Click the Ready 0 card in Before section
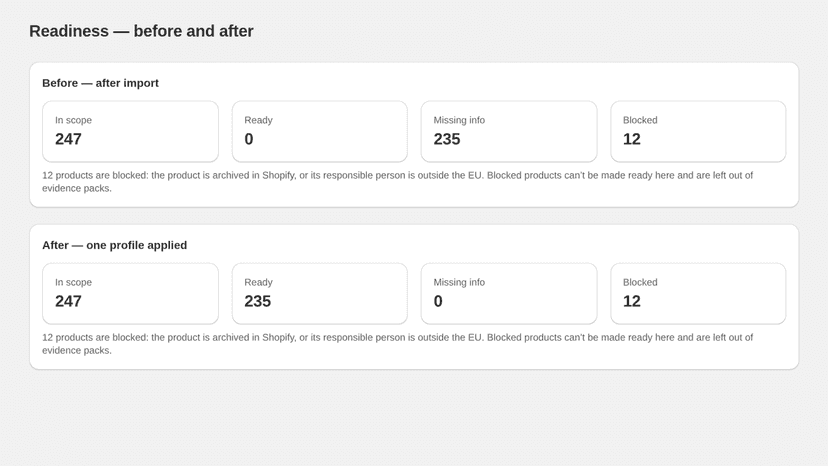 (319, 132)
